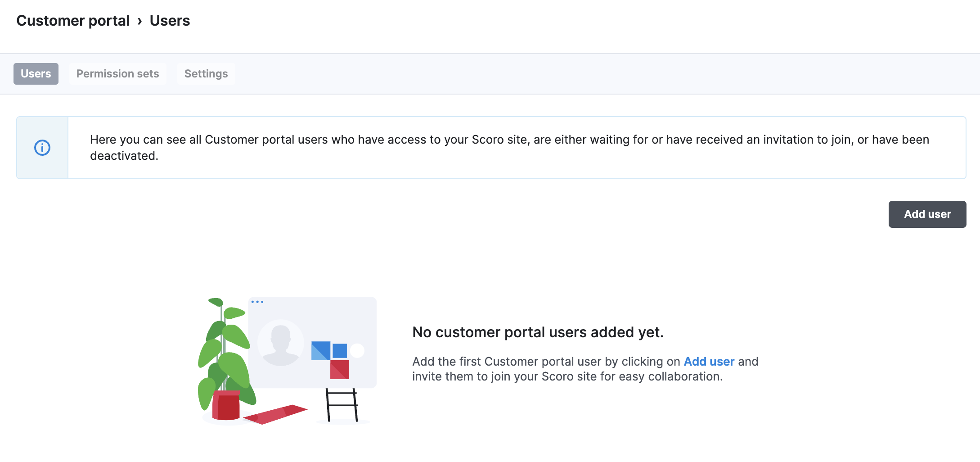
Task: Open the Settings tab
Action: 206,74
